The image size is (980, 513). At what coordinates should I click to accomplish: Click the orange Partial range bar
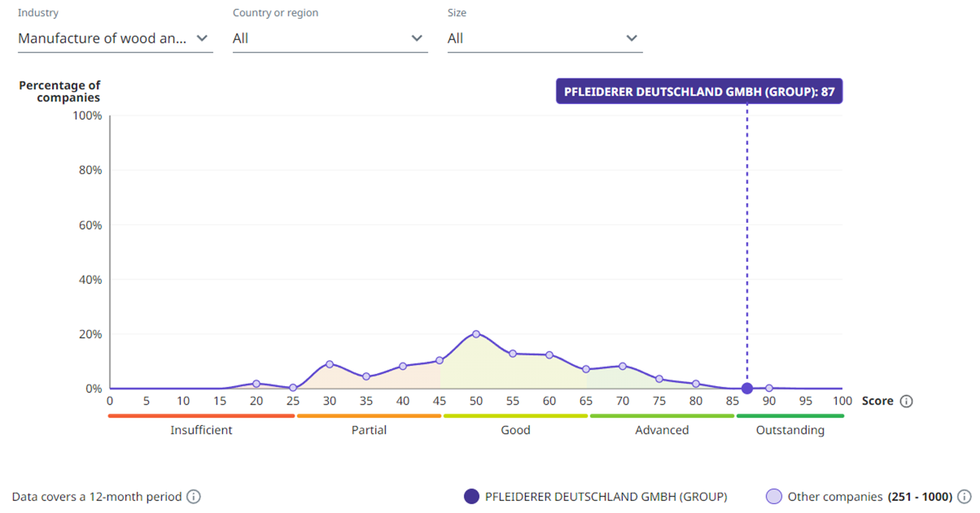[x=369, y=415]
